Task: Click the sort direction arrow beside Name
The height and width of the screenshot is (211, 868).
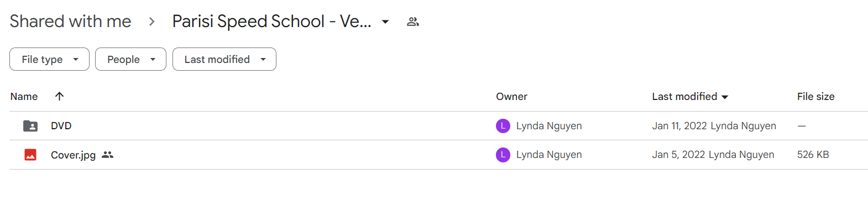Action: [x=60, y=96]
